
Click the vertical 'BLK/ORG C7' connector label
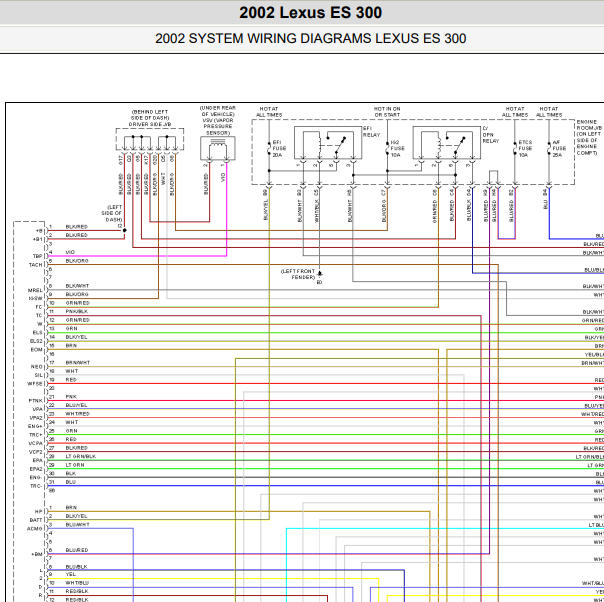[x=384, y=206]
